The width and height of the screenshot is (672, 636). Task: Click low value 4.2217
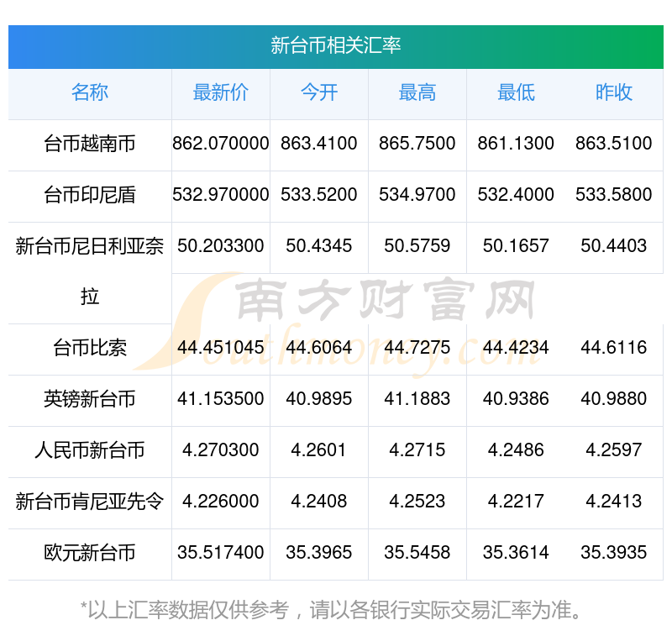point(516,502)
